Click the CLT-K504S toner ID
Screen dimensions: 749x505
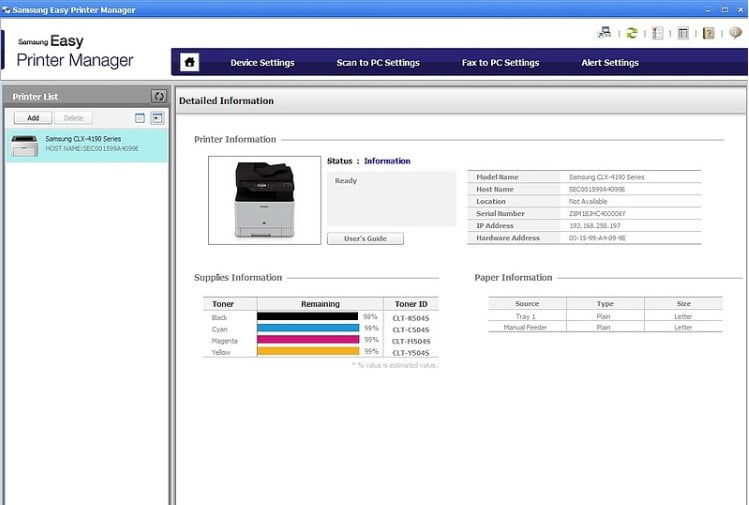(411, 318)
